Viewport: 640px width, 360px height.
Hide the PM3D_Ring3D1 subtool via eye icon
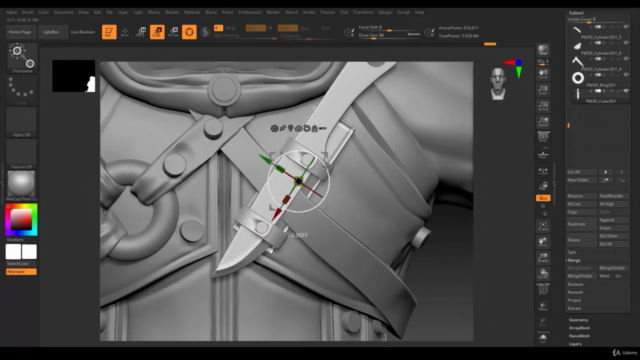626,75
